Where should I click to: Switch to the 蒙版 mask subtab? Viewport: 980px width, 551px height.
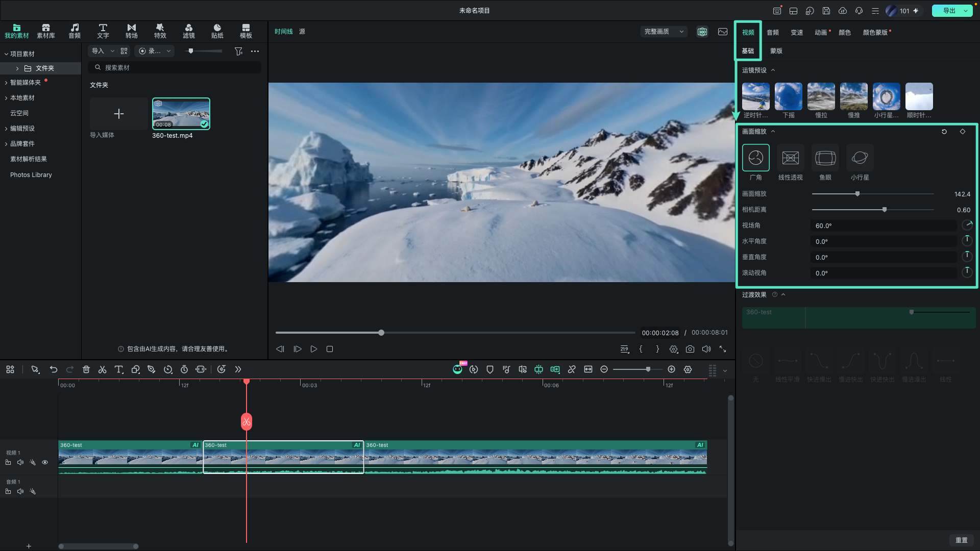pyautogui.click(x=776, y=51)
